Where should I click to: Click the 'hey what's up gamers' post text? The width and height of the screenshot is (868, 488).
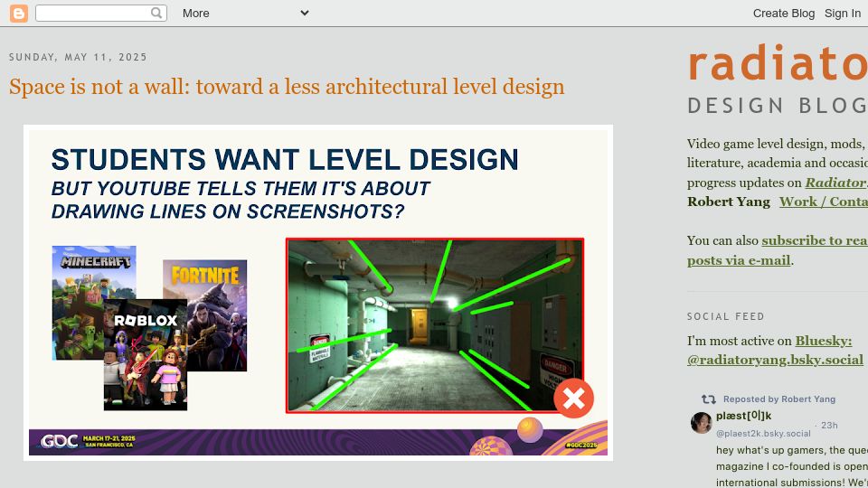792,466
